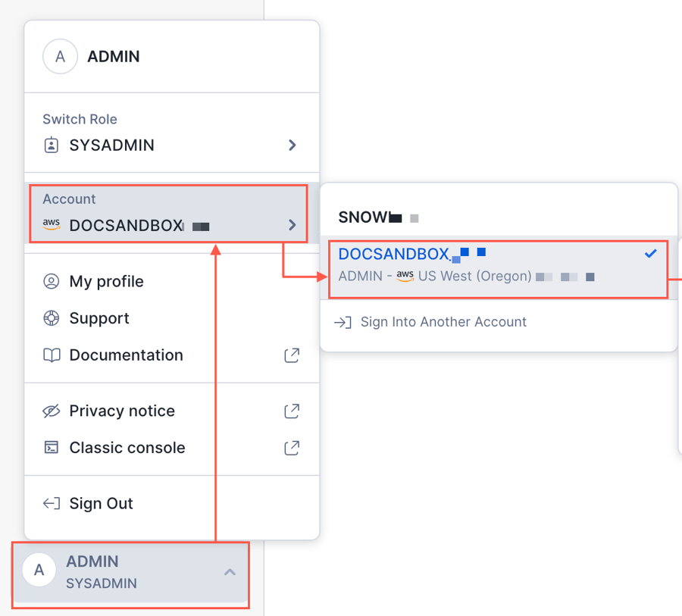Image resolution: width=682 pixels, height=616 pixels.
Task: Click the My profile person icon
Action: tap(51, 282)
